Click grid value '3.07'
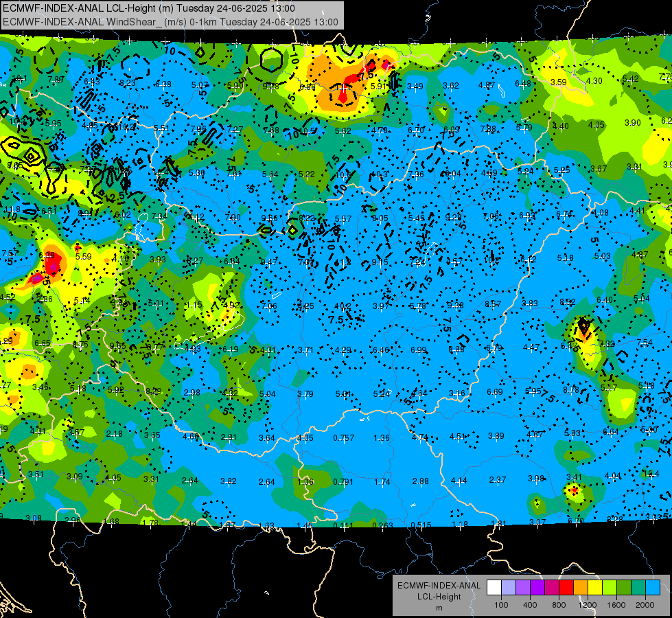The image size is (672, 618). pyautogui.click(x=537, y=522)
